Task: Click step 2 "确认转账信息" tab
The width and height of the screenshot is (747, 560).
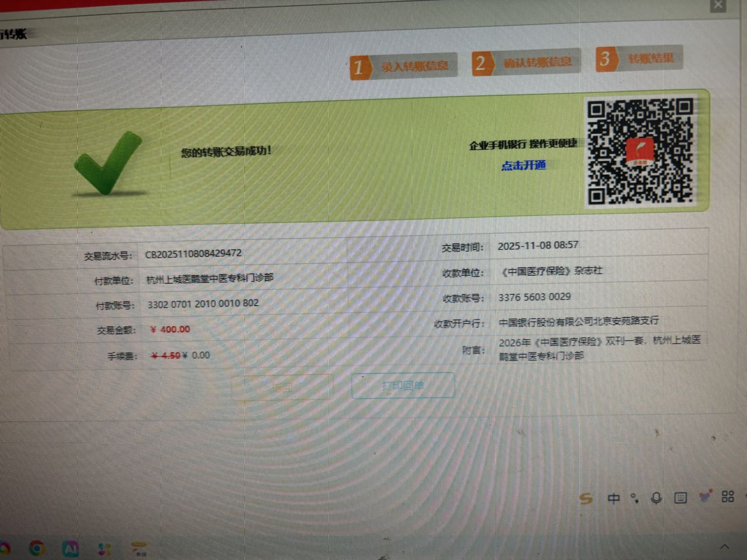Action: point(526,63)
